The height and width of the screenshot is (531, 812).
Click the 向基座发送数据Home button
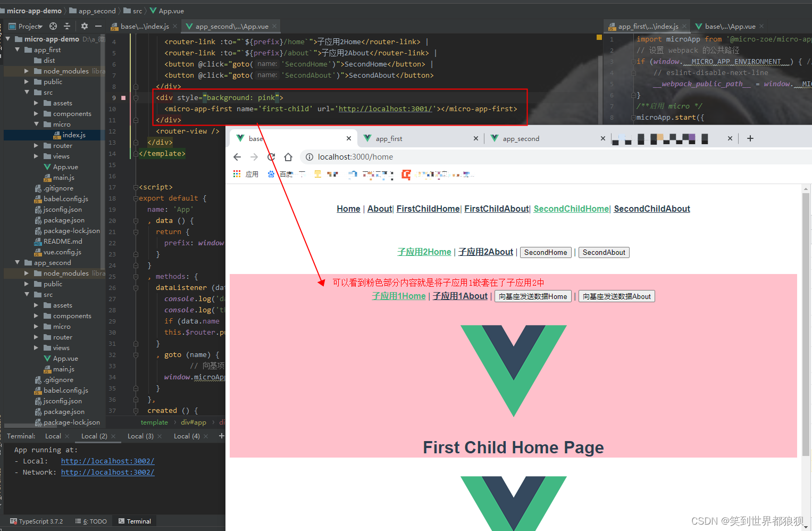coord(533,296)
